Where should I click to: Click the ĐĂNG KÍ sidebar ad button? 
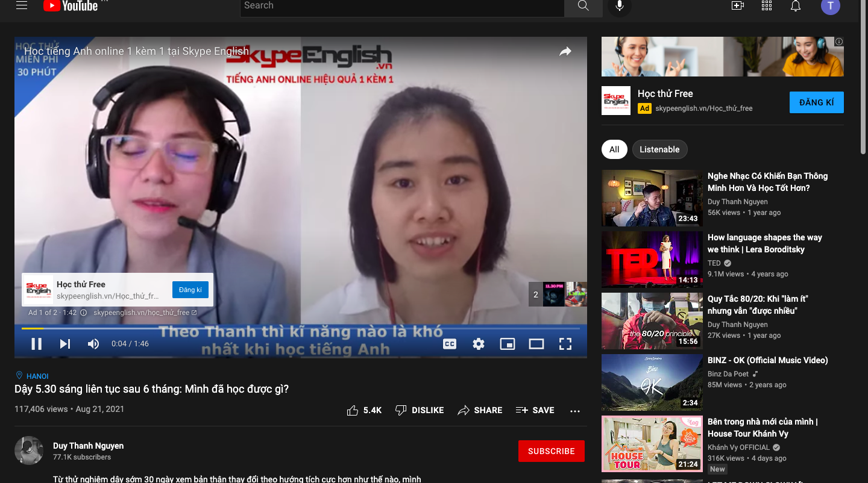(x=816, y=102)
